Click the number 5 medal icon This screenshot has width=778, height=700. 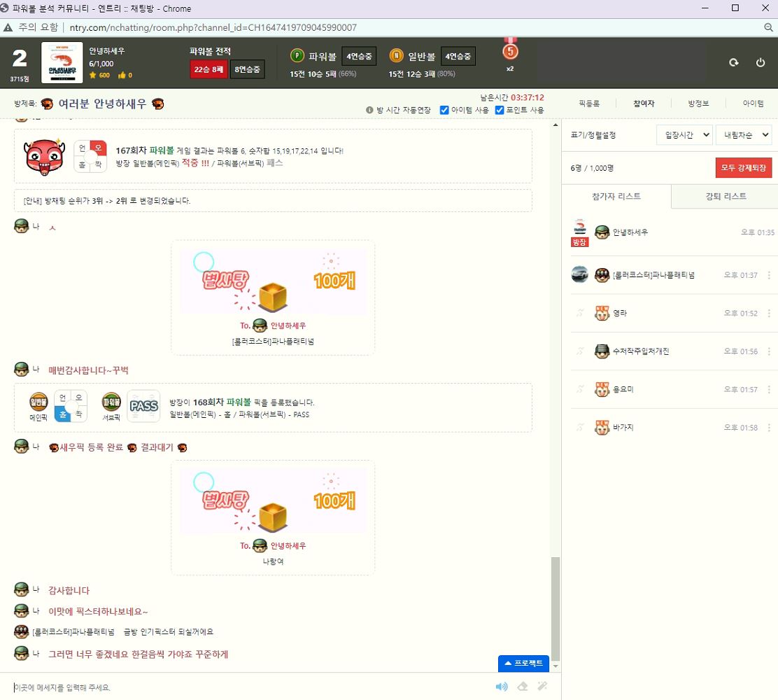(x=510, y=51)
